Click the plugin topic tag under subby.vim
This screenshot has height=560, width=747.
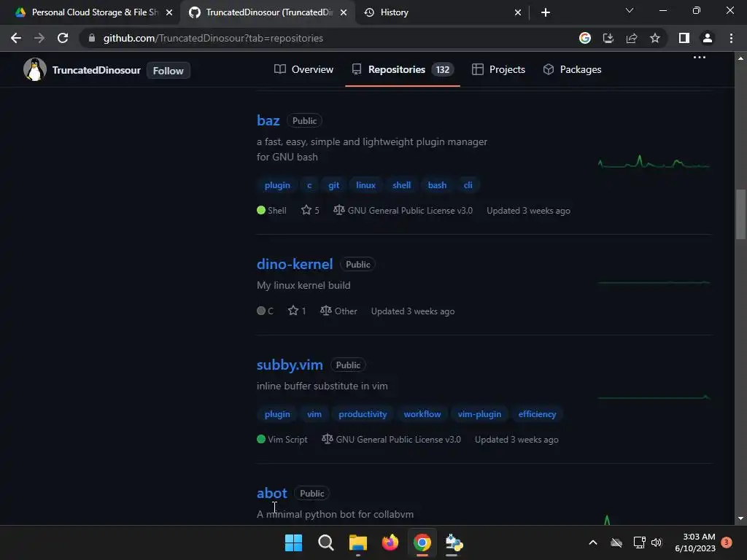pos(277,414)
